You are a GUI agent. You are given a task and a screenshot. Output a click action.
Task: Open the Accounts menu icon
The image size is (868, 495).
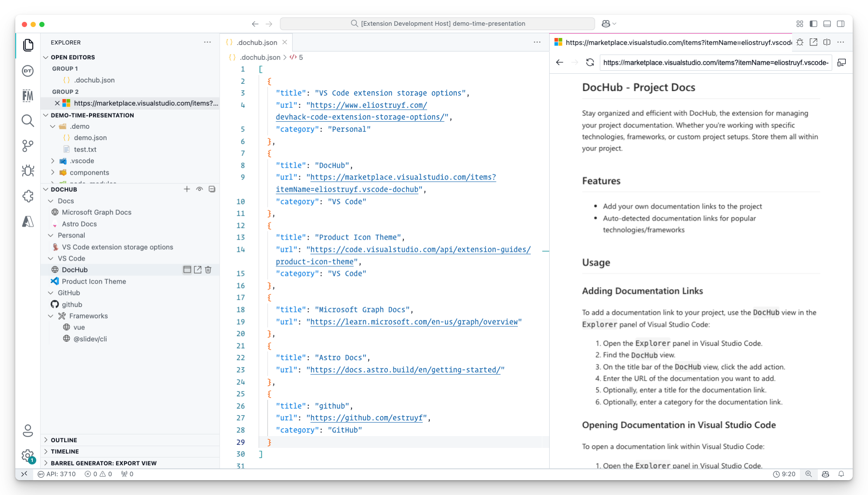click(28, 431)
